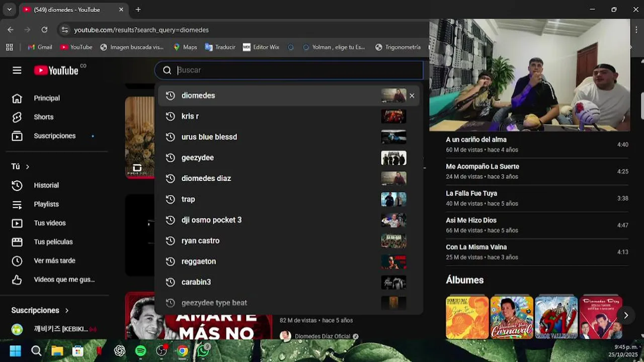Open tab search dropdown in Chrome
This screenshot has height=362, width=644.
9,10
